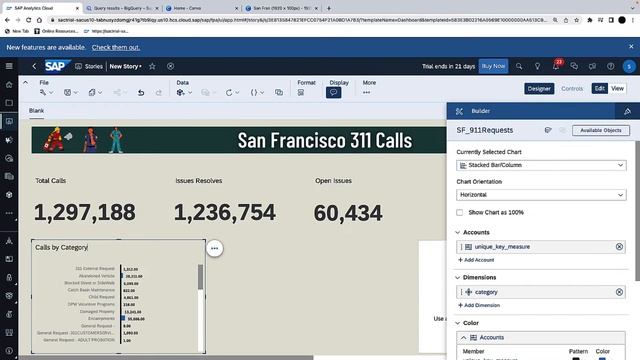Open Currently Selected Chart dropdown
This screenshot has width=640, height=360.
541,165
